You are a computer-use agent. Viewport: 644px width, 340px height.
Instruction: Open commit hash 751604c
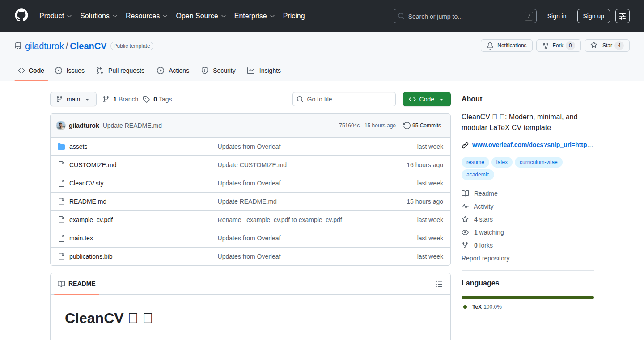[x=349, y=126]
